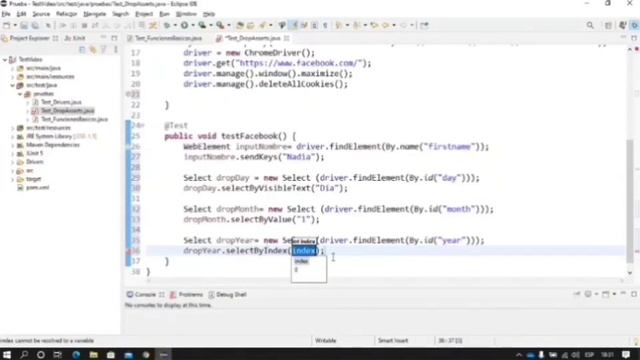Click the External Tools run icon

coord(220,25)
